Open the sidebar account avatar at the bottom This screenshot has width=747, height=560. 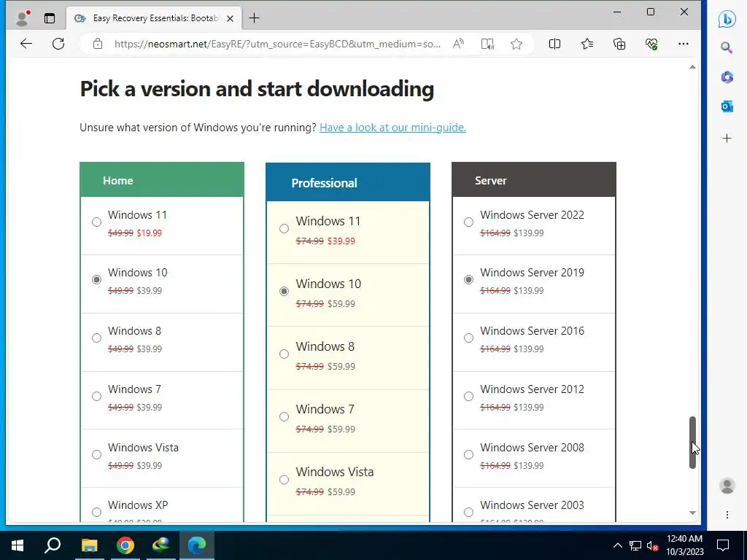pos(727,486)
